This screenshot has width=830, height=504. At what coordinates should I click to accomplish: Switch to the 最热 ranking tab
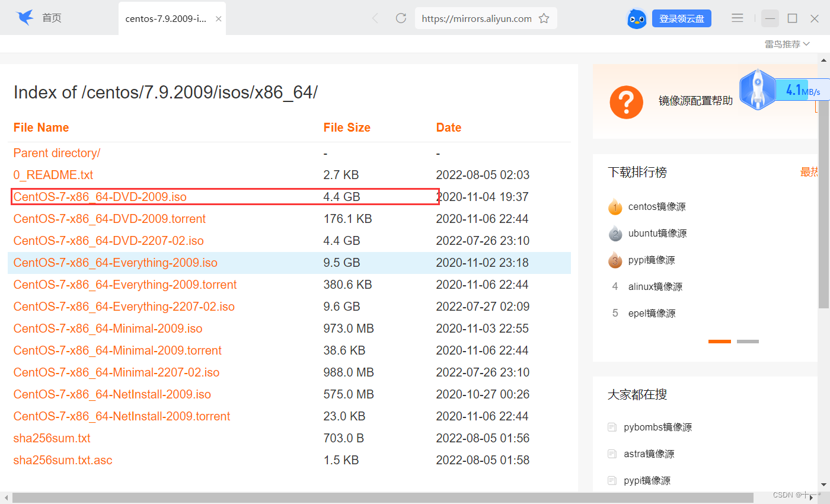(810, 172)
